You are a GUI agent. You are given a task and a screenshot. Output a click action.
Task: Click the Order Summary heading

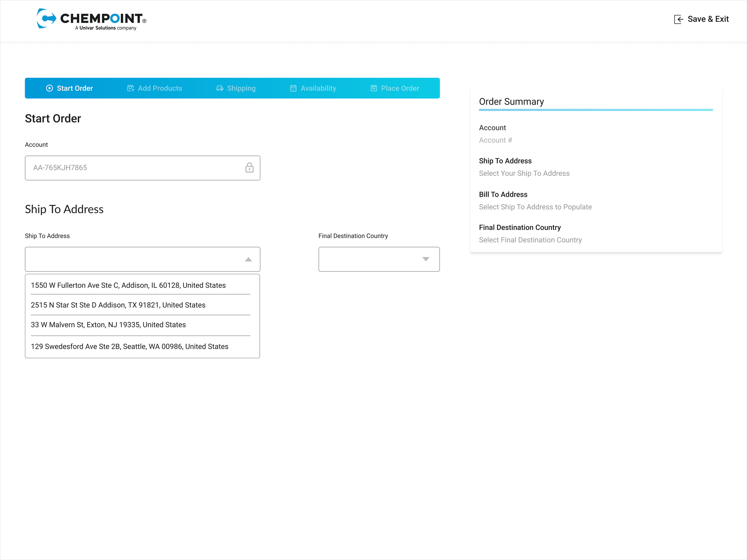(511, 102)
